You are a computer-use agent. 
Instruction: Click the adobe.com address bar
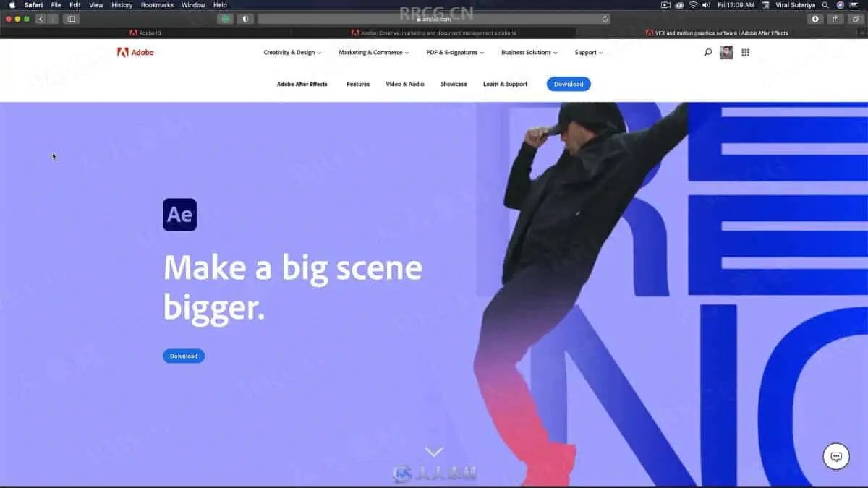point(434,19)
